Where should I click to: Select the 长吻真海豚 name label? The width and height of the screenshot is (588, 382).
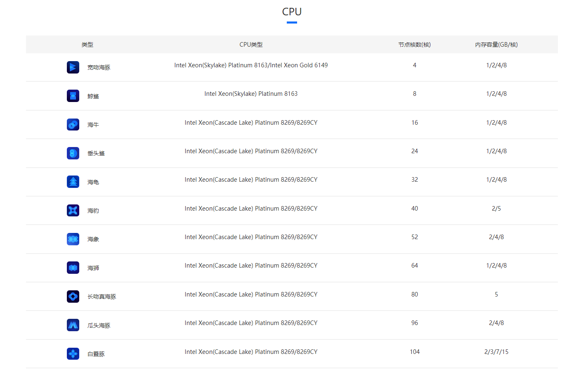point(102,297)
